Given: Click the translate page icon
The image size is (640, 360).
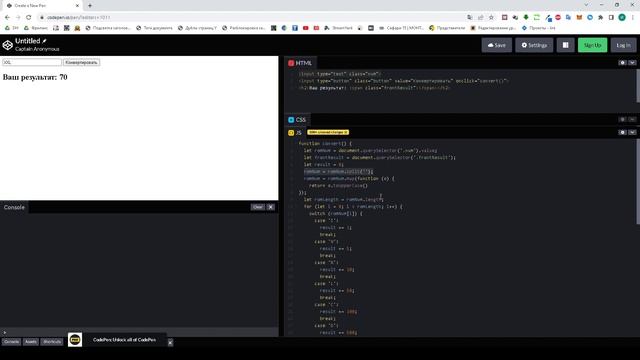Looking at the screenshot, I should (x=470, y=17).
